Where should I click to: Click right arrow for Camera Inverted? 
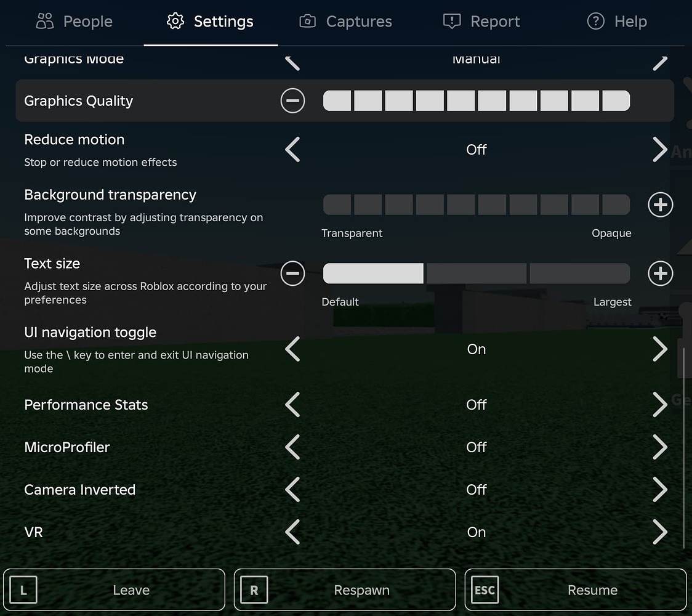660,489
